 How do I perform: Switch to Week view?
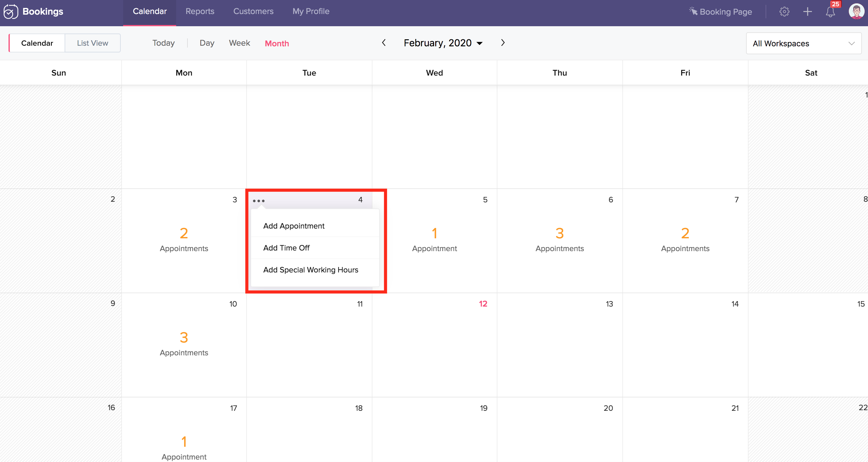[239, 43]
